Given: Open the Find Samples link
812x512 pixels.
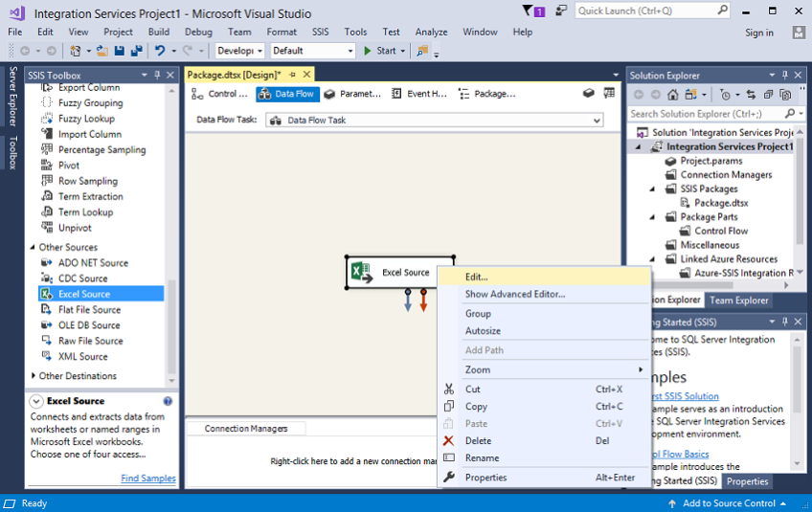Looking at the screenshot, I should 148,478.
